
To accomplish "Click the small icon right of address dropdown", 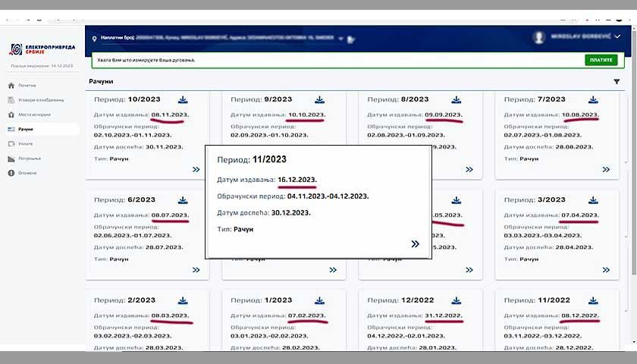I will (x=351, y=39).
